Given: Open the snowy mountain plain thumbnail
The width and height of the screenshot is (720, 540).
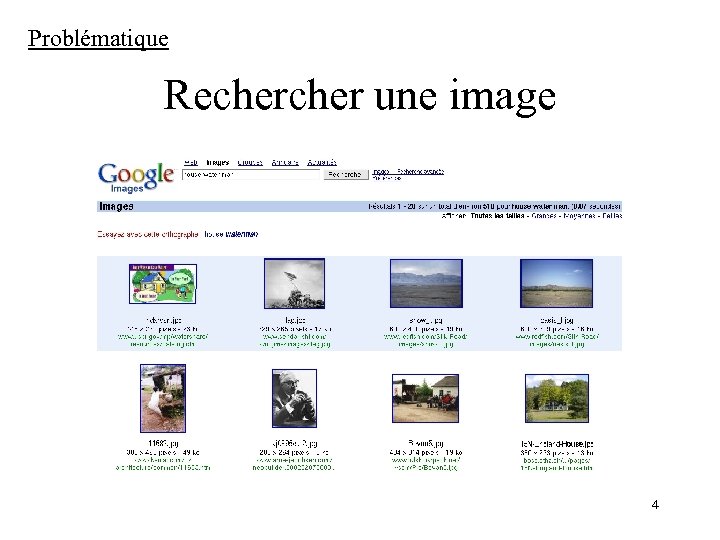Looking at the screenshot, I should point(426,283).
